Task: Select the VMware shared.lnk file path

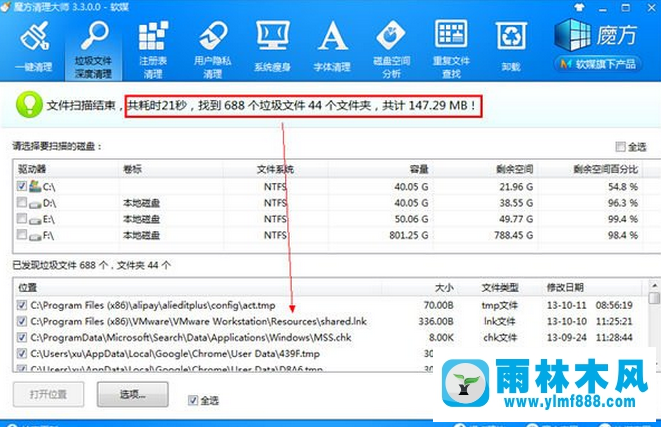Action: [x=199, y=321]
